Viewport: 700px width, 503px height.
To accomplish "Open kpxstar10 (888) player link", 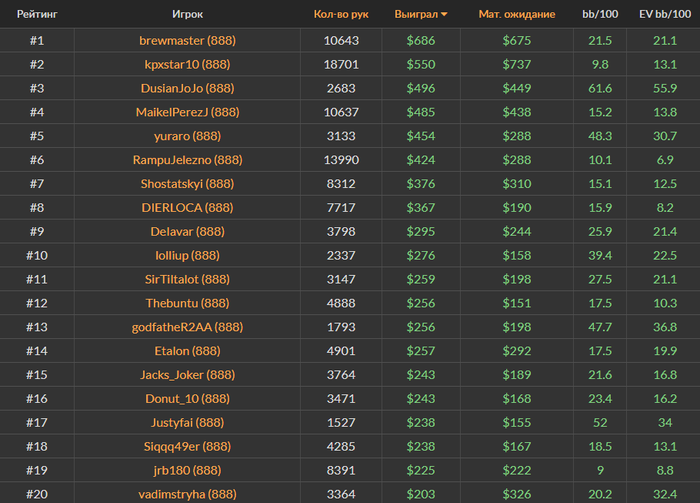I will (x=188, y=64).
